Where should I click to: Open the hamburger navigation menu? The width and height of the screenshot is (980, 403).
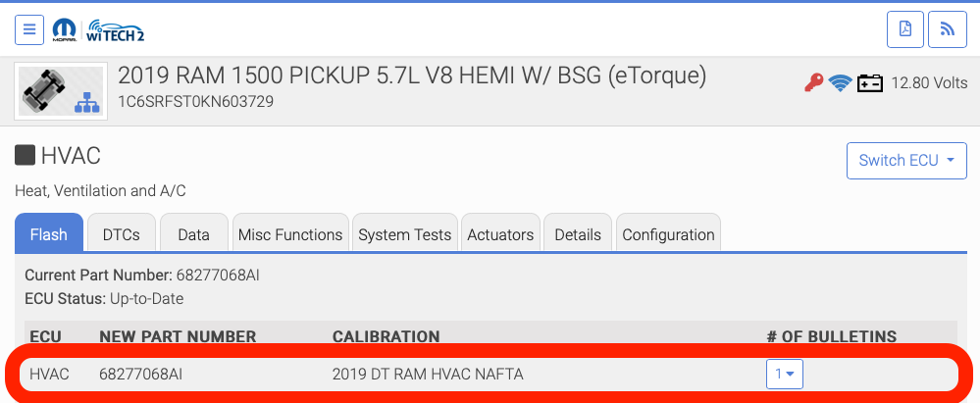(x=29, y=29)
